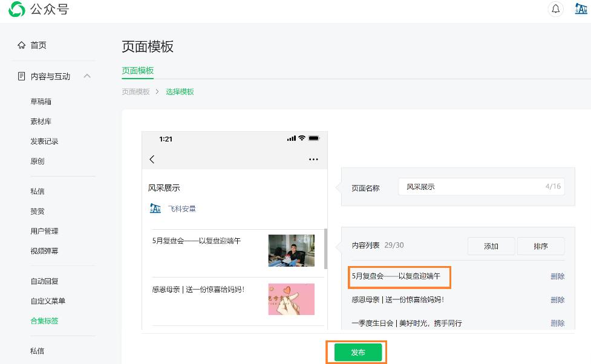Click the notification bell icon

(x=555, y=9)
